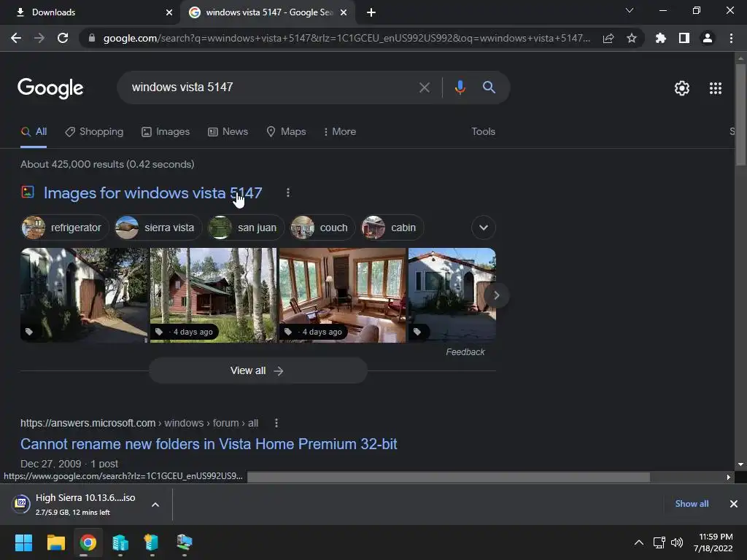The height and width of the screenshot is (560, 747).
Task: Filter images by san juan chip
Action: 246,227
